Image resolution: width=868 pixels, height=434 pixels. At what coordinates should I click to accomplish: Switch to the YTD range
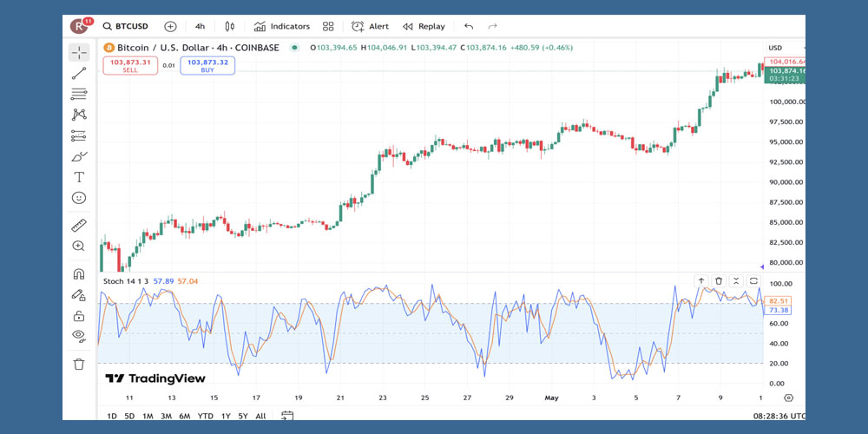coord(205,416)
